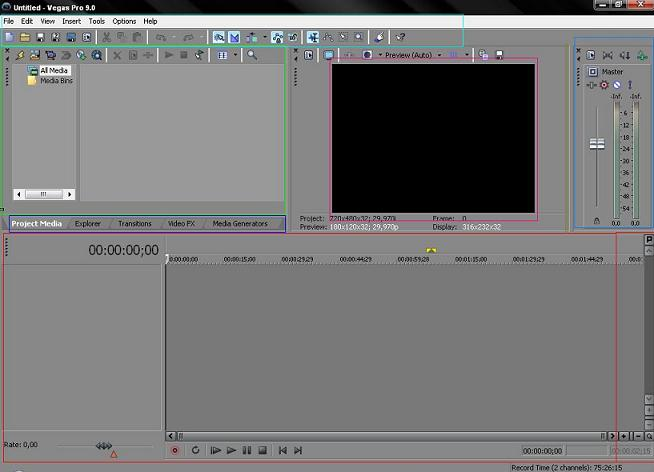Screen dimensions: 654x472
Task: Toggle Lock Envelopes to Events icon
Action: pyautogui.click(x=277, y=37)
